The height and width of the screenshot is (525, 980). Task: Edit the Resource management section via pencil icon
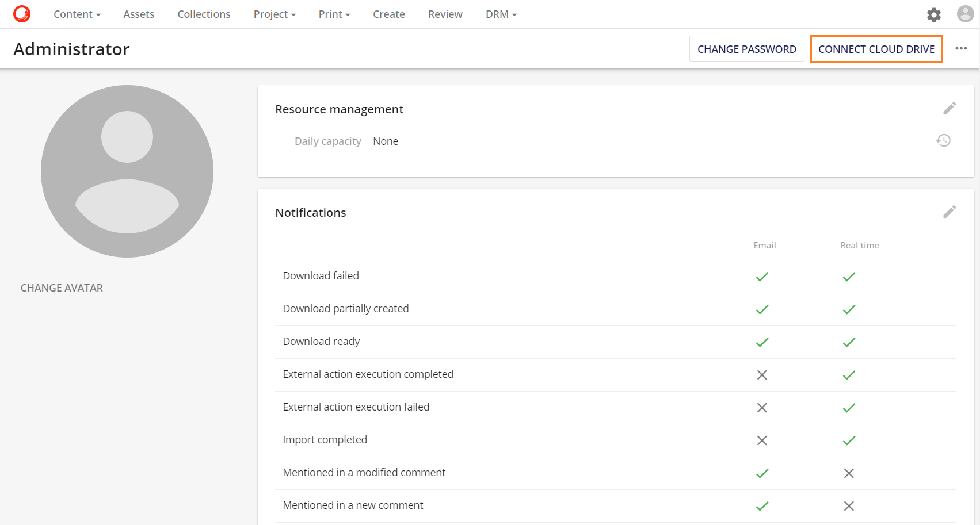pyautogui.click(x=950, y=108)
